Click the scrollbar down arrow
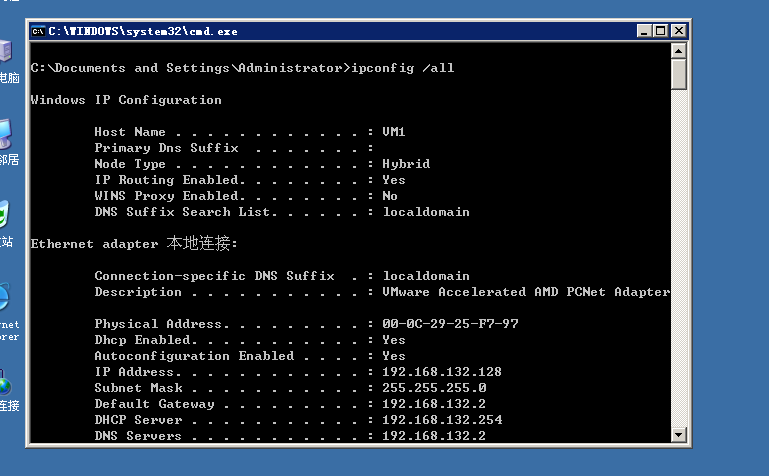The image size is (769, 476). point(679,434)
